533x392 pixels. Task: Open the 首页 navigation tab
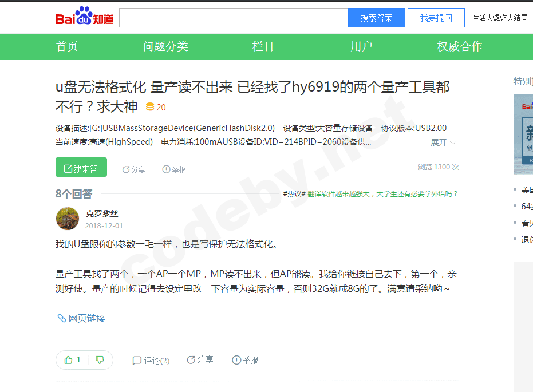67,46
